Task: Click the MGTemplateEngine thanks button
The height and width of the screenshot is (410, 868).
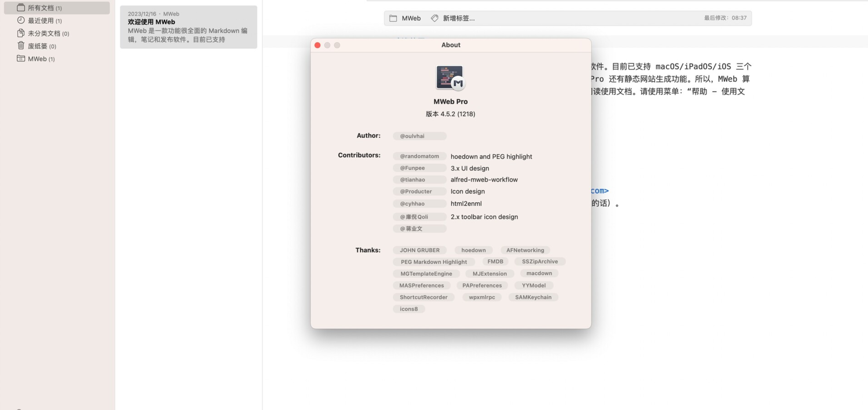Action: point(426,274)
